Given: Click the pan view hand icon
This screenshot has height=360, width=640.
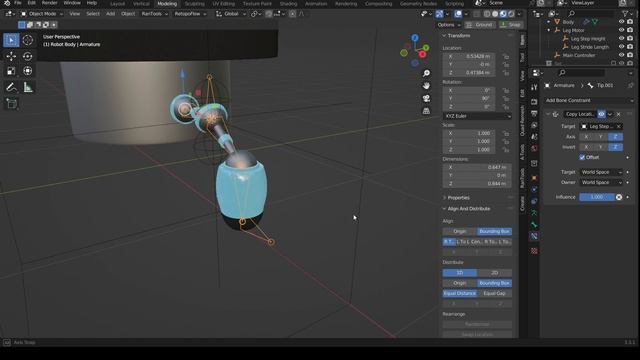Looking at the screenshot, I should pos(426,86).
